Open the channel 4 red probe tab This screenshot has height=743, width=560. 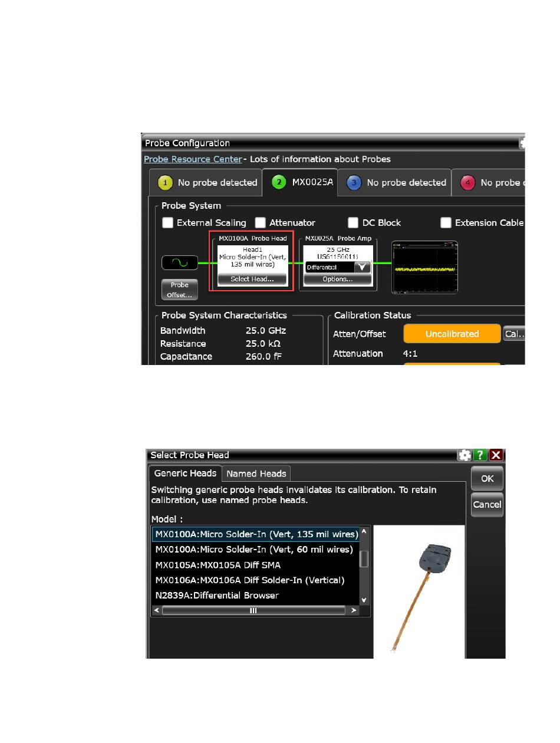point(489,183)
